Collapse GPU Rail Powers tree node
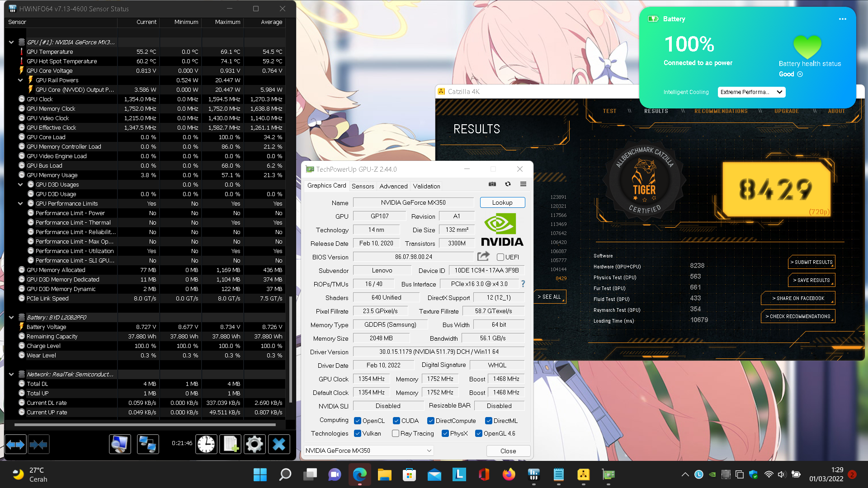The height and width of the screenshot is (488, 868). [x=20, y=80]
